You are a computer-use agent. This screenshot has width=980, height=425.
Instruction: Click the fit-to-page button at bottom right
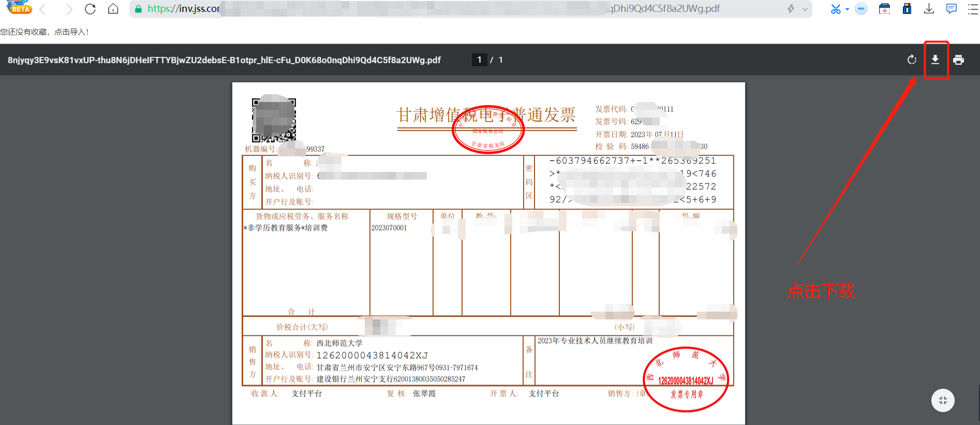(x=943, y=400)
